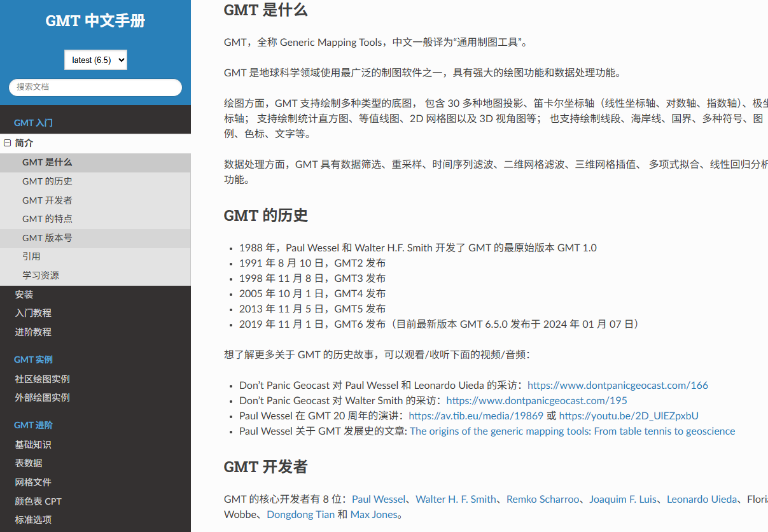Open the GMT 中文手册 home title link
This screenshot has width=768, height=532.
95,21
